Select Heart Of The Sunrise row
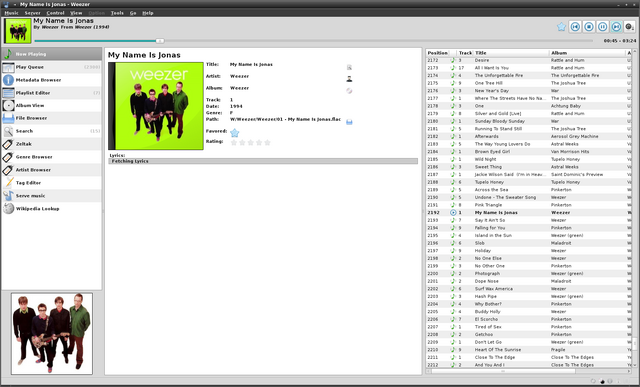640x387 pixels. [529, 350]
